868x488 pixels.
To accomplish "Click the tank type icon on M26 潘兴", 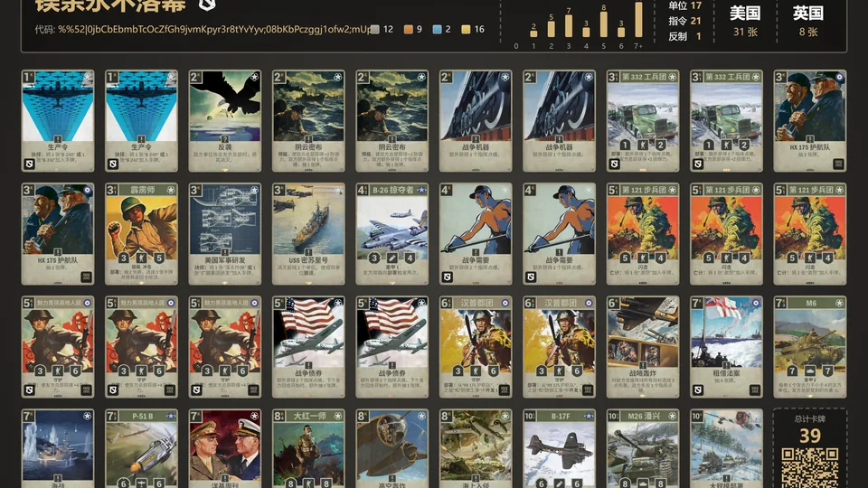I will (x=643, y=483).
